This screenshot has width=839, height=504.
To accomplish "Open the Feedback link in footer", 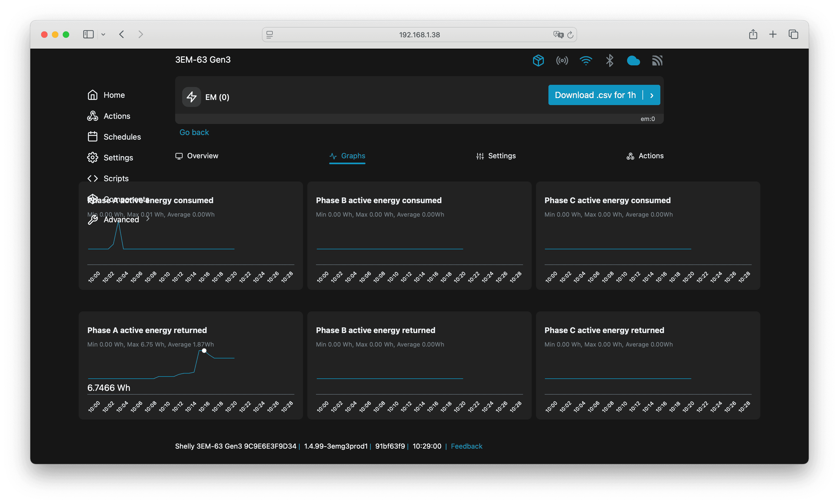I will point(466,446).
